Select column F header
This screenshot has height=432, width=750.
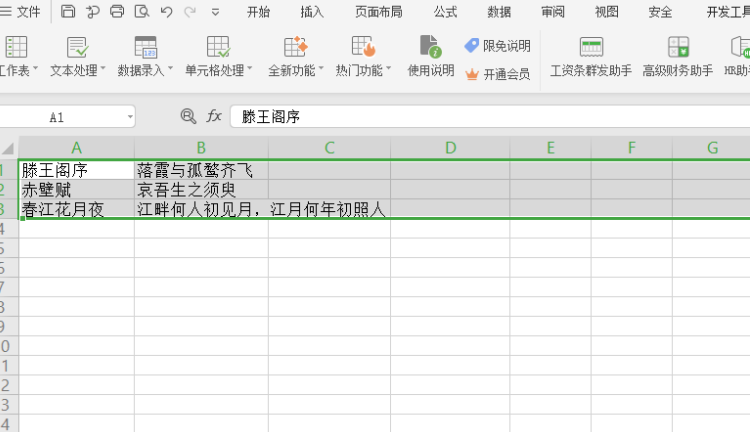click(x=632, y=148)
